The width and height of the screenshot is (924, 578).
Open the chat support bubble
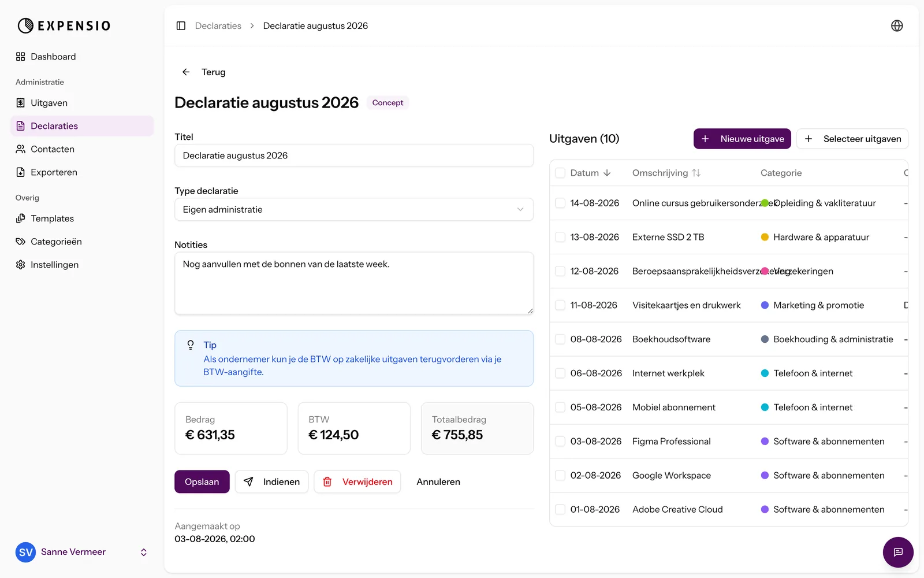click(898, 552)
